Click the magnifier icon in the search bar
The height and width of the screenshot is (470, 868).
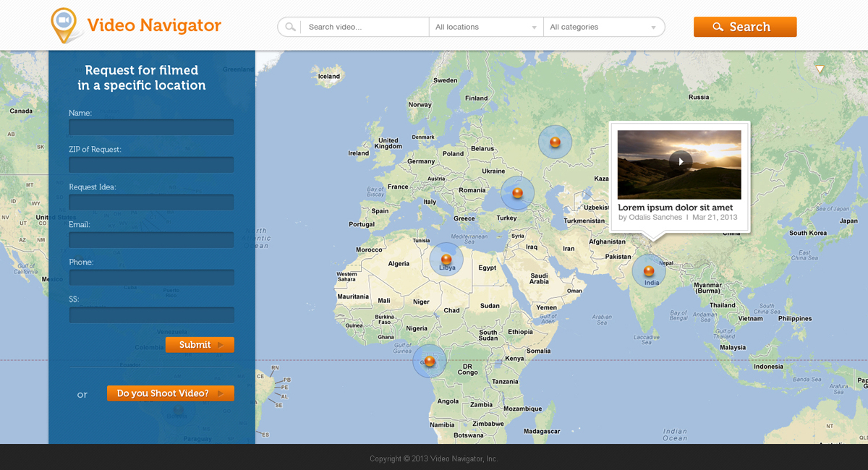[290, 27]
